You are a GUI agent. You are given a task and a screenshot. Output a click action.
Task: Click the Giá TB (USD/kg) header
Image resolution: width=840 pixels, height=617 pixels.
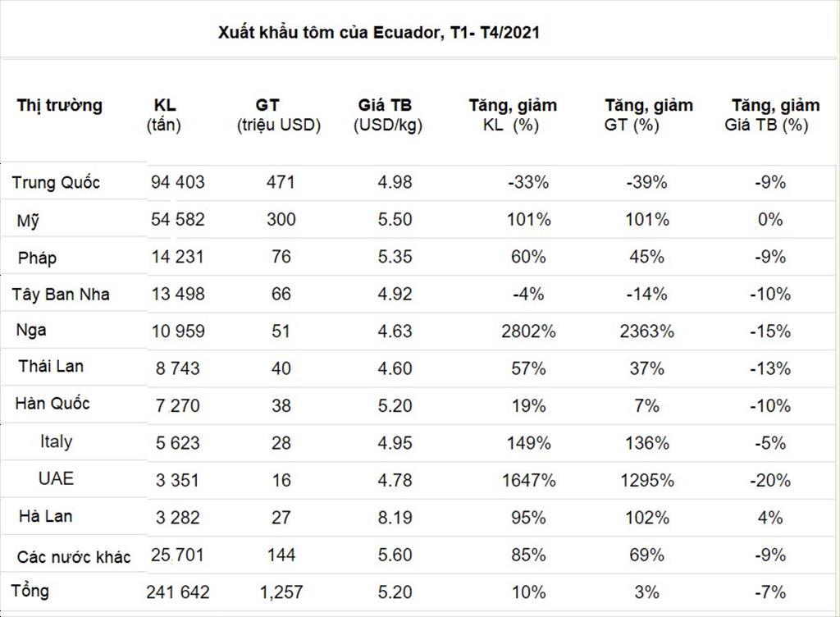388,115
